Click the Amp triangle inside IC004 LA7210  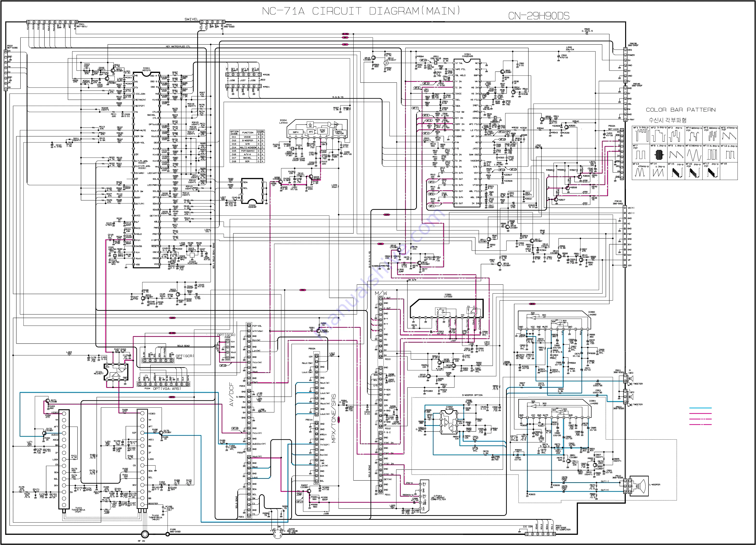click(x=336, y=124)
